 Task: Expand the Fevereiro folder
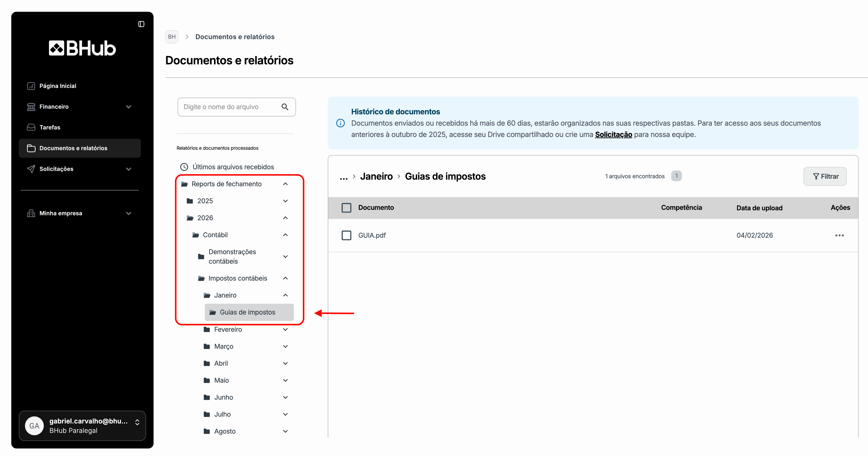[285, 330]
